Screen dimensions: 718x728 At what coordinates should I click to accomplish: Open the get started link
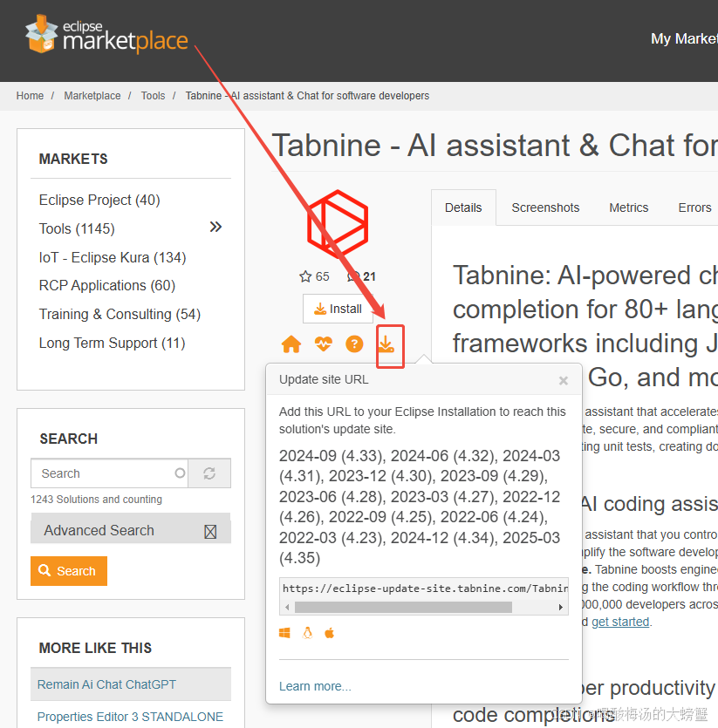(x=620, y=622)
